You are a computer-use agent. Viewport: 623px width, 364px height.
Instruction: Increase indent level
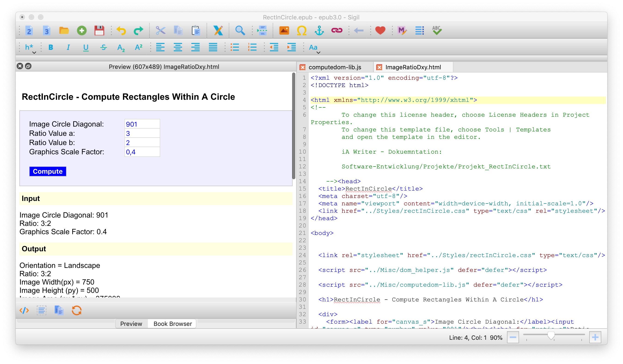tap(292, 47)
